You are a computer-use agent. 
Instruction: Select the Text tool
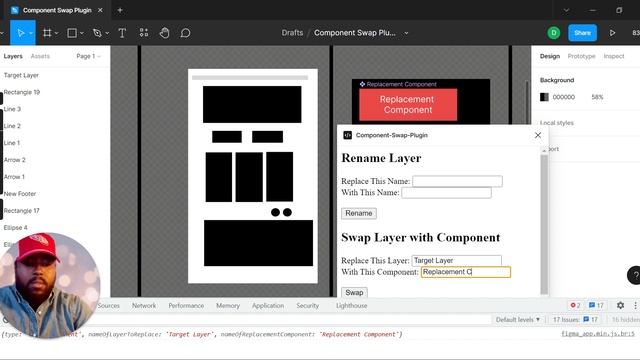[x=122, y=33]
